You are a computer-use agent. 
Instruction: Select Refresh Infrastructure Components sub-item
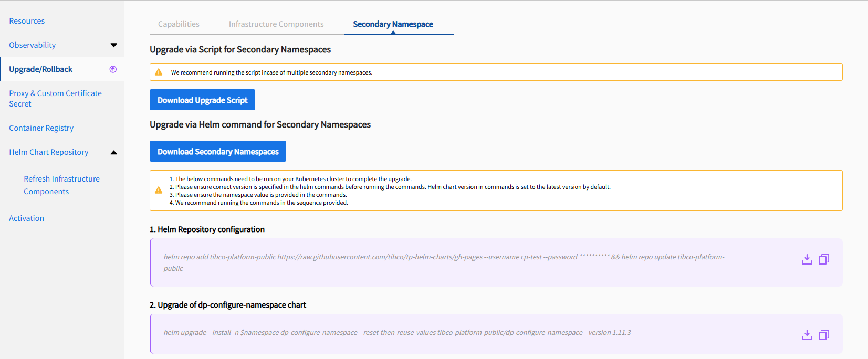61,185
